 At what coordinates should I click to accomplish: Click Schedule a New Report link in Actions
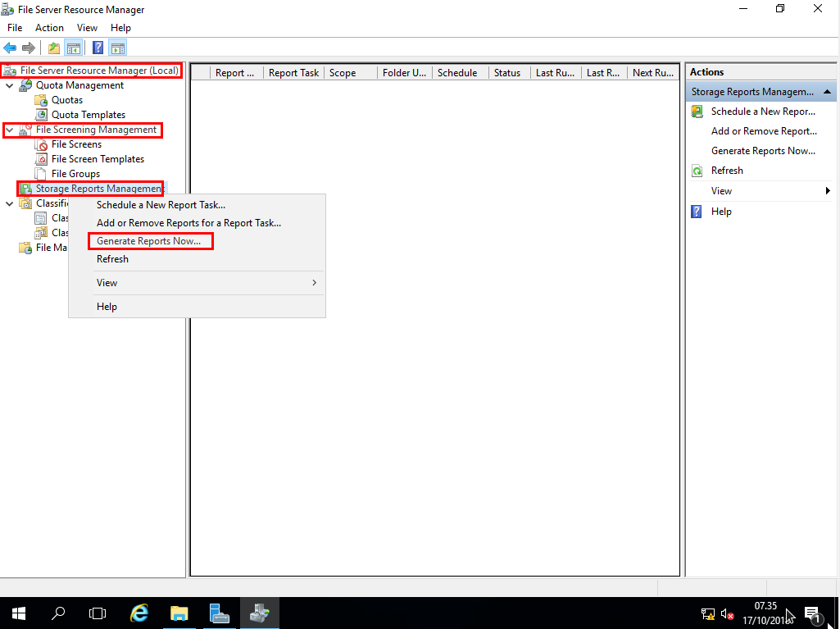[764, 112]
